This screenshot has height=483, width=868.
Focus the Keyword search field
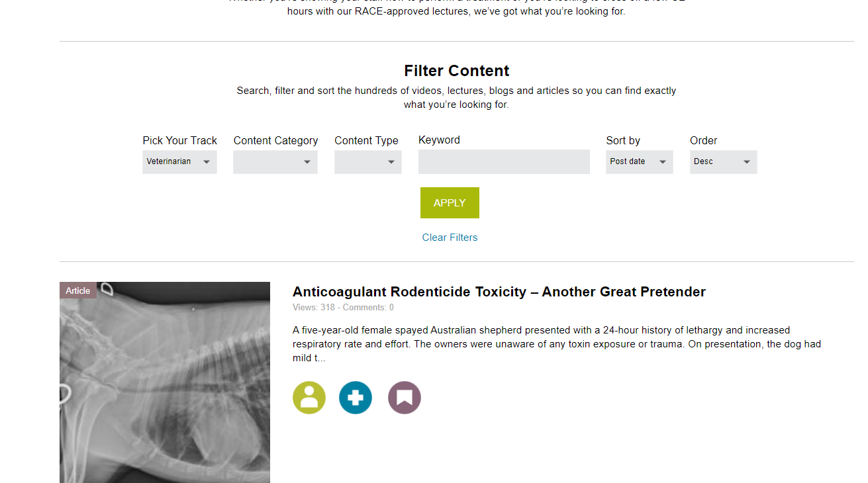504,162
